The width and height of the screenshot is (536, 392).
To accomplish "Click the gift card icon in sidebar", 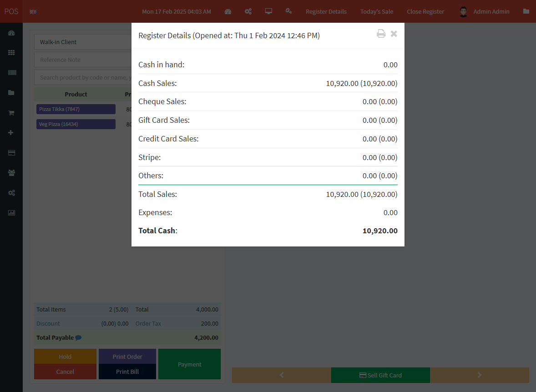I will click(11, 153).
